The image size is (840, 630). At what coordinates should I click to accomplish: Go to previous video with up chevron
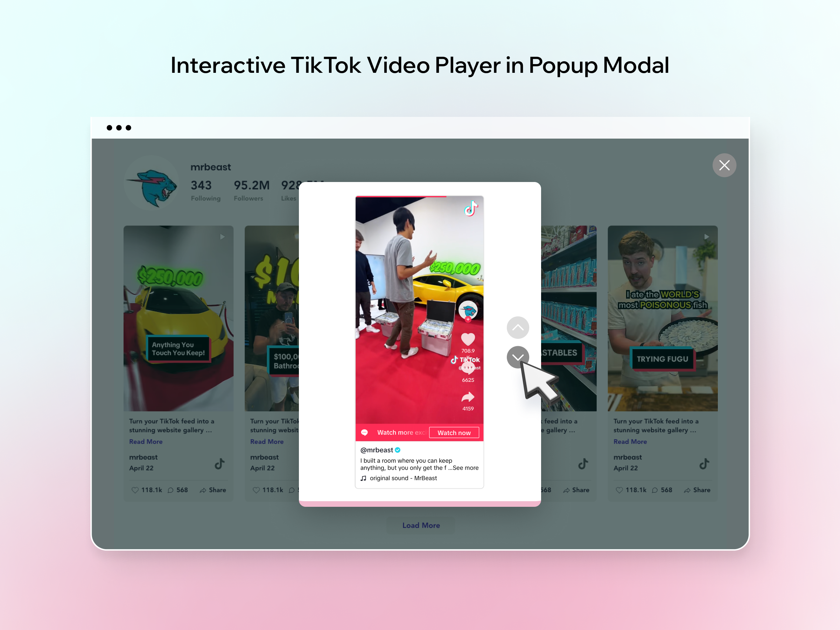tap(518, 327)
